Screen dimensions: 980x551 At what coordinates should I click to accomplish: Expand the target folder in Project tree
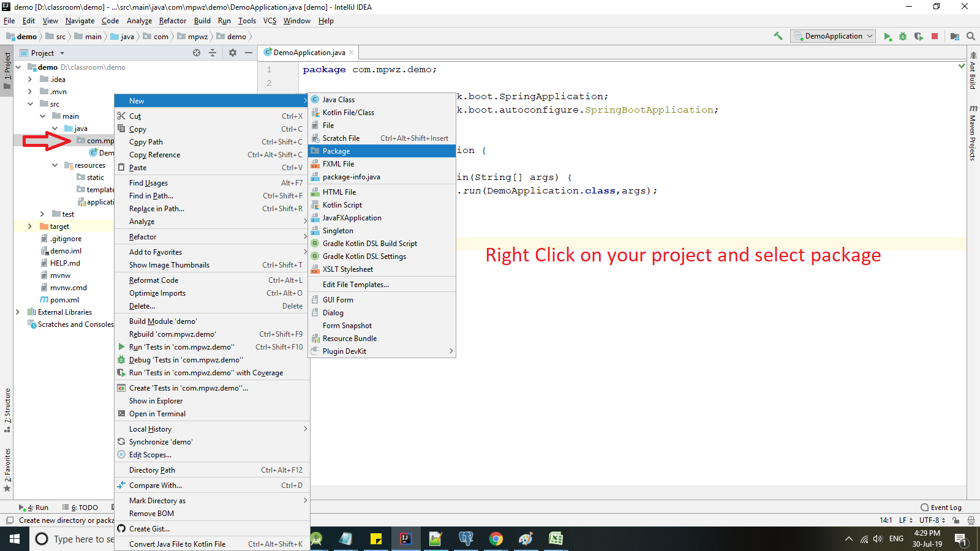click(x=29, y=226)
